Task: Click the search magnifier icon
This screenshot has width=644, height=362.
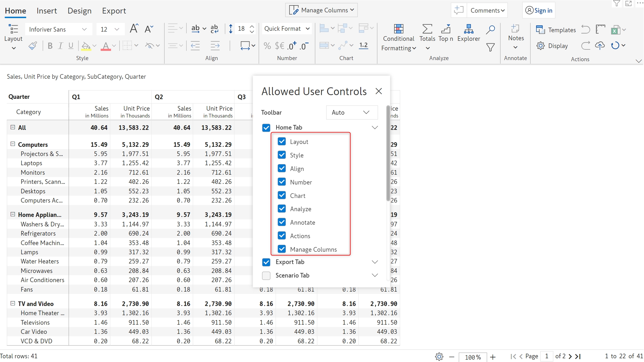Action: point(490,29)
